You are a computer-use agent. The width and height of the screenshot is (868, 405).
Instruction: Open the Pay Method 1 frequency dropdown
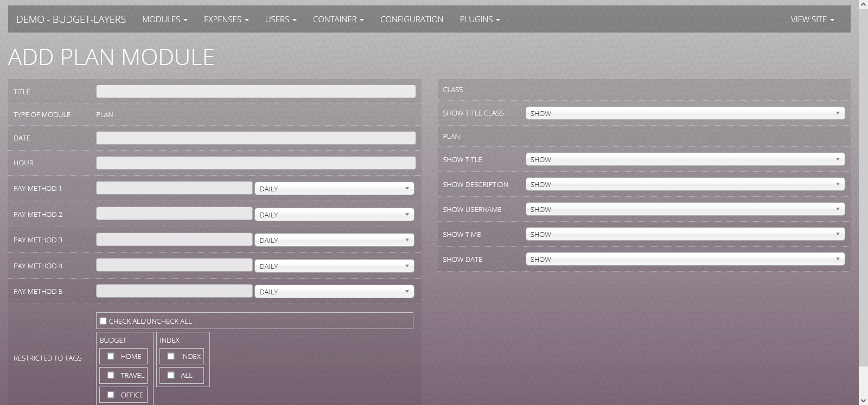click(x=334, y=189)
